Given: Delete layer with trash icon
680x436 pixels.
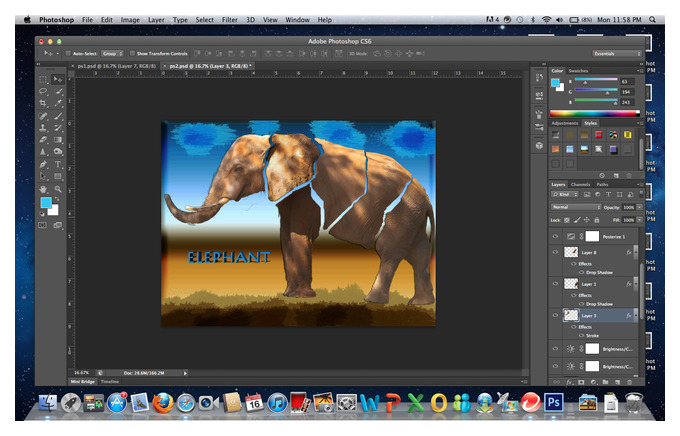Looking at the screenshot, I should click(629, 382).
